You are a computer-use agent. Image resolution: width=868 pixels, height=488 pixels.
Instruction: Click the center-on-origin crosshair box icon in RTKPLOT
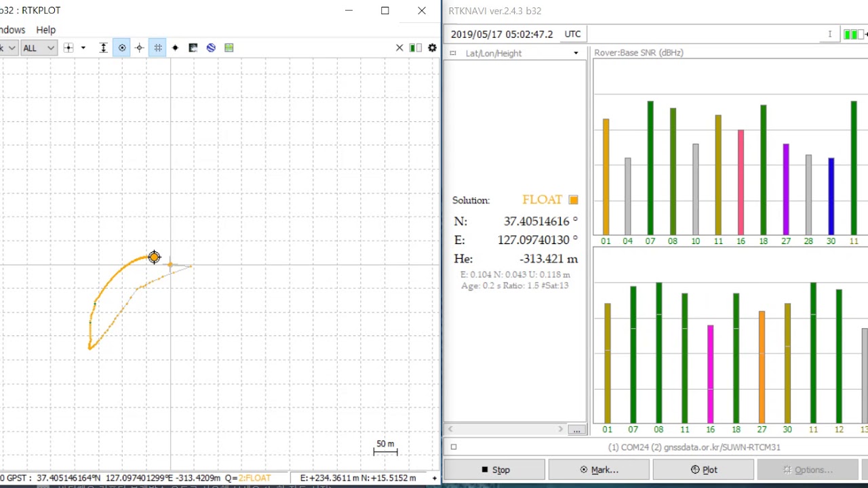pos(68,47)
